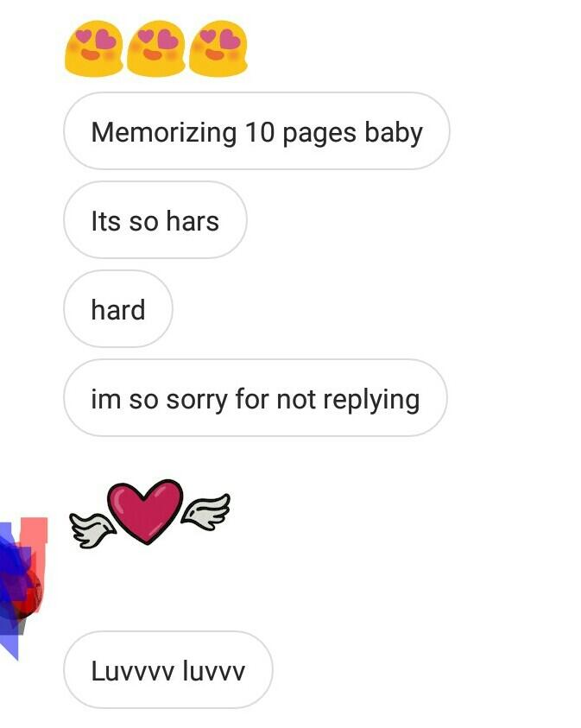Select the "Luvvvv luvvv" message bubble
Screen dimensions: 581x728
point(168,670)
